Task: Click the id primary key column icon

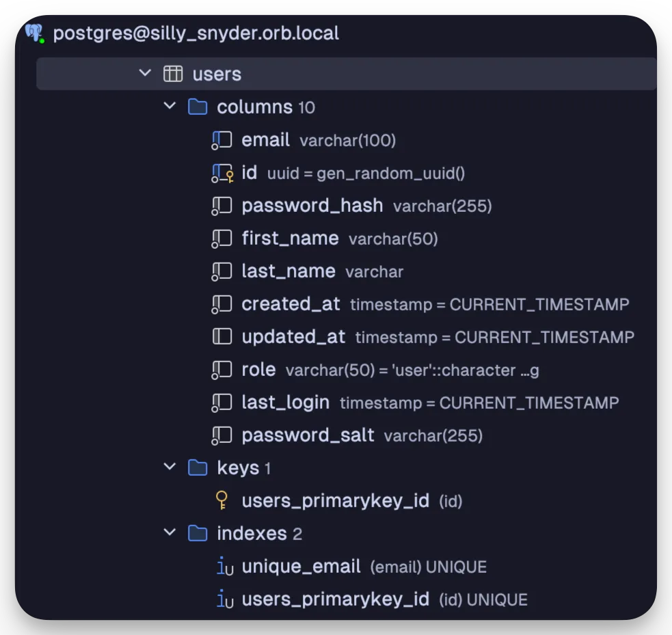Action: coord(222,174)
